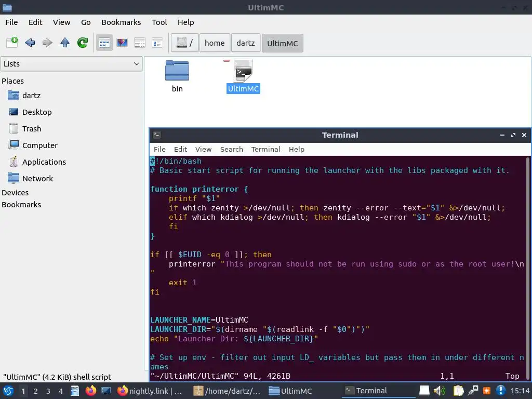Switch to Terminal taskbar window button
The height and width of the screenshot is (399, 532).
[378, 391]
